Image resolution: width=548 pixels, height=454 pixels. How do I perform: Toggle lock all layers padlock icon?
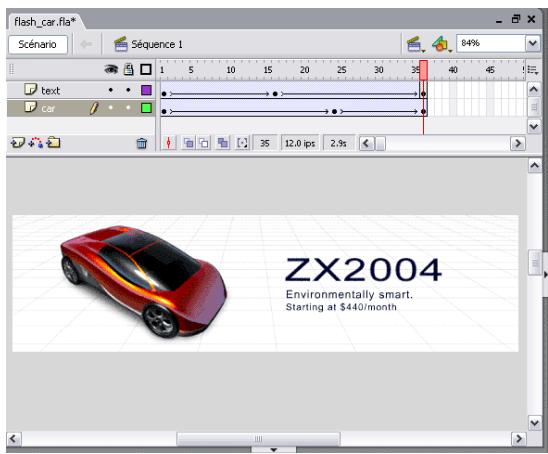coord(129,70)
